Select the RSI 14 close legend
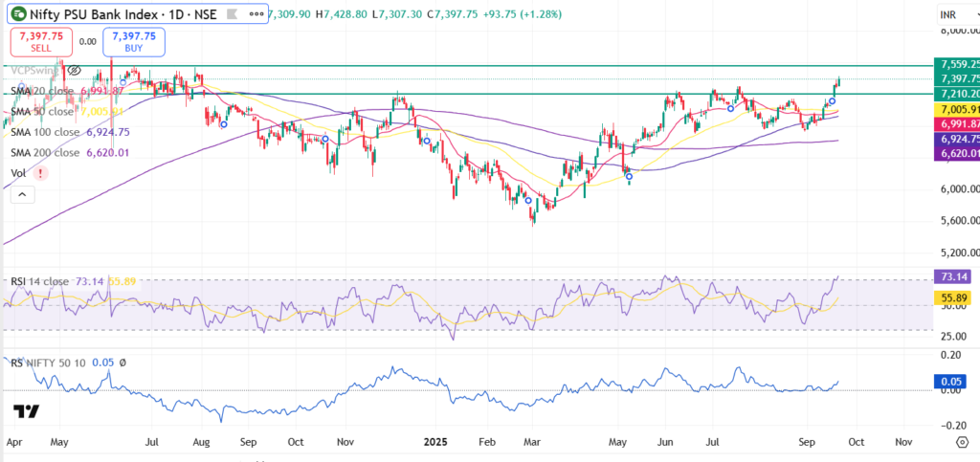Screen dimensions: 980x462 (71, 281)
